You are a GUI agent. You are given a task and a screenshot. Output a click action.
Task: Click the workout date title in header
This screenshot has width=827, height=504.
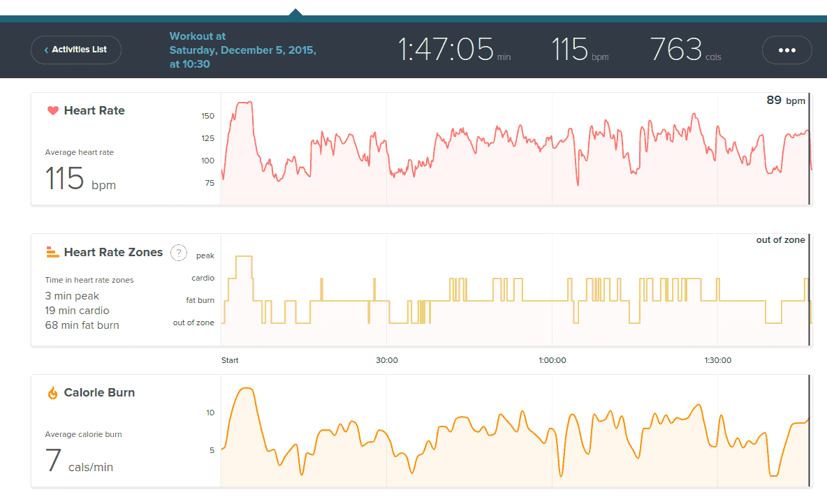[x=242, y=50]
